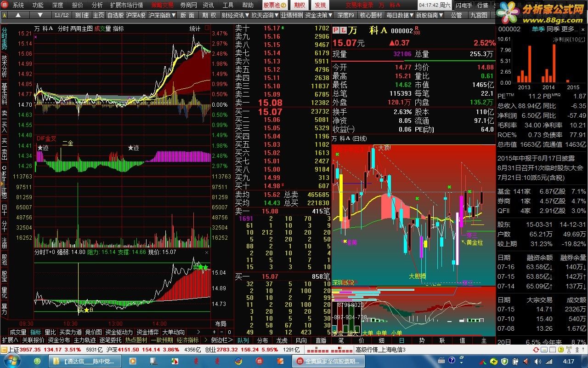Open the 报价 menu
Viewport: 588px width, 368px height.
point(78,5)
